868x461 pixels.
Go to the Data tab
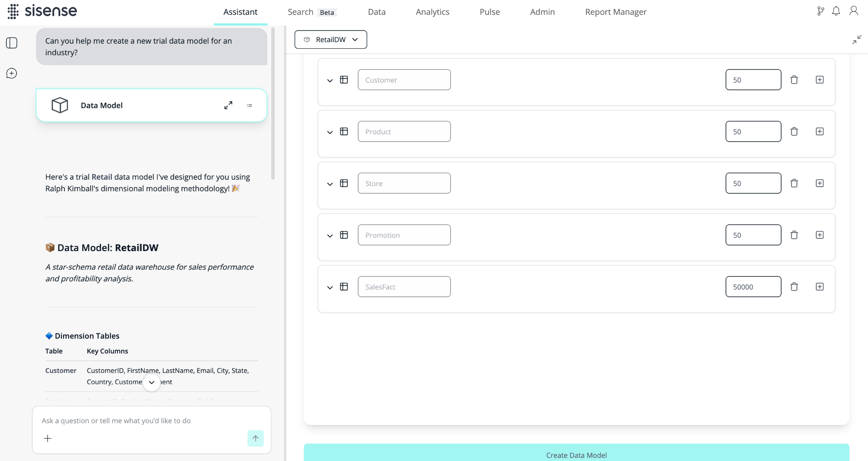coord(377,12)
